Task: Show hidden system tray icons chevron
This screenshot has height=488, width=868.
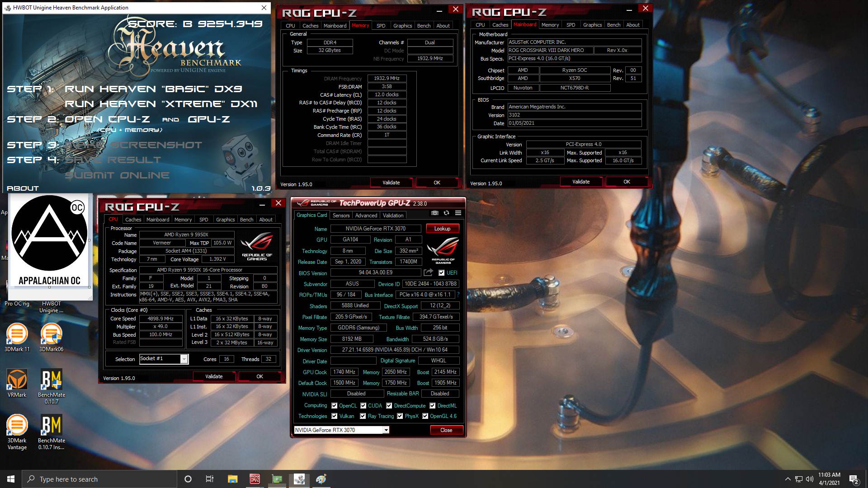Action: [x=788, y=479]
